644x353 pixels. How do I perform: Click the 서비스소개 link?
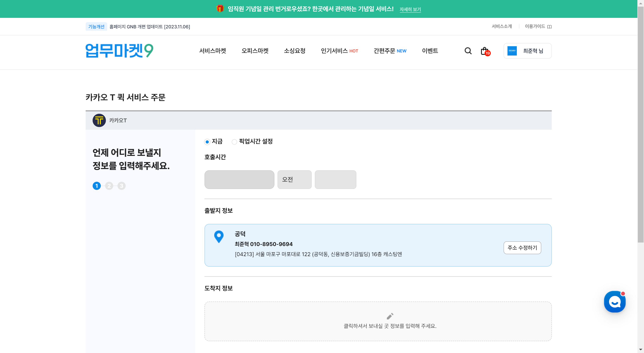point(502,26)
